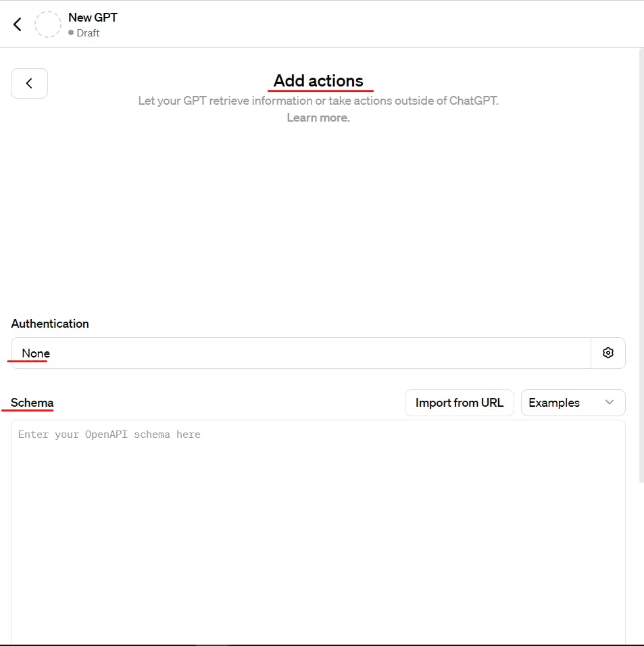644x646 pixels.
Task: Click the New GPT title text
Action: (x=93, y=18)
